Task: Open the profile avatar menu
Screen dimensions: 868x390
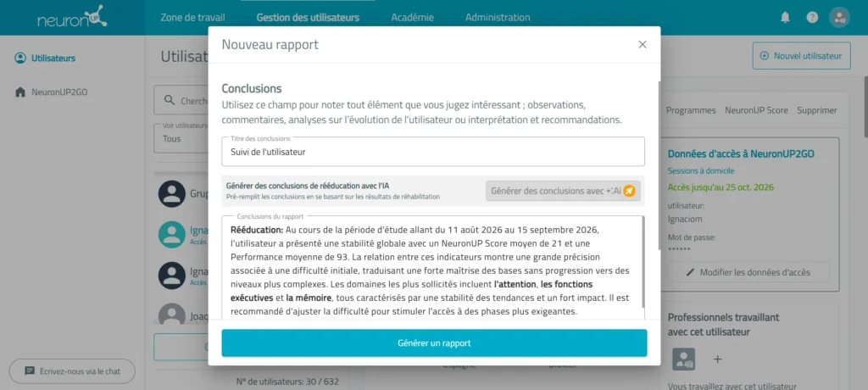Action: 839,18
